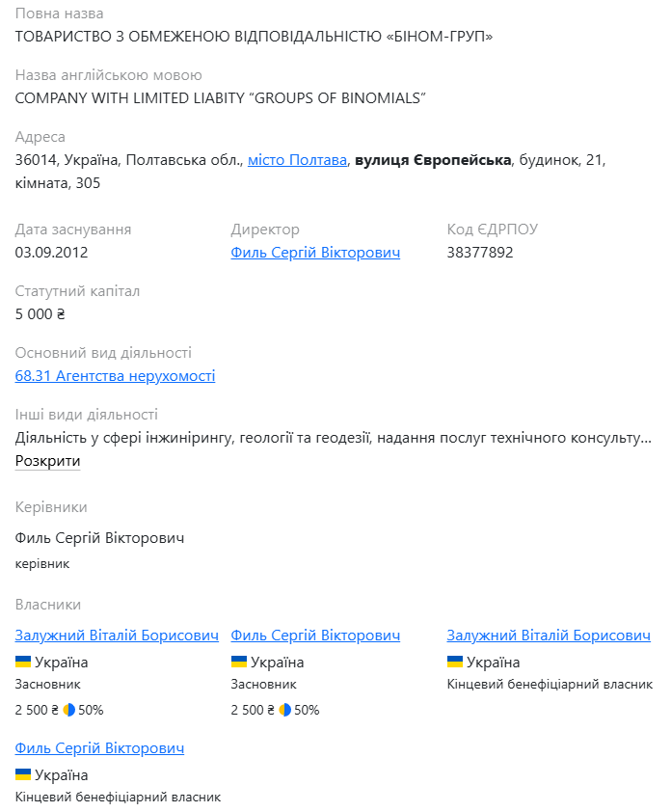Click Ukraine flag under bottom beneficial owner Филь

click(x=23, y=774)
